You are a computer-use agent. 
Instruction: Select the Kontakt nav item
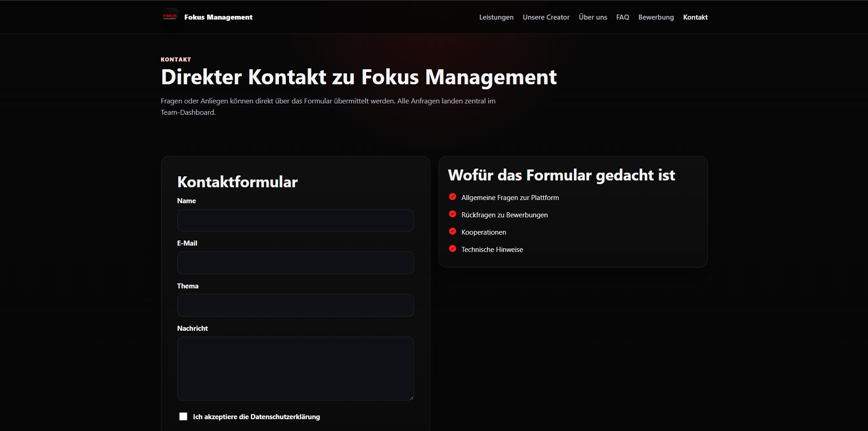(x=695, y=17)
